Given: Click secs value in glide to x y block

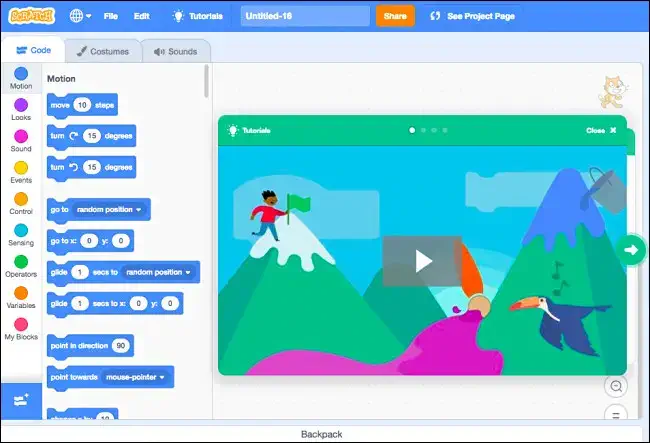Looking at the screenshot, I should 80,304.
